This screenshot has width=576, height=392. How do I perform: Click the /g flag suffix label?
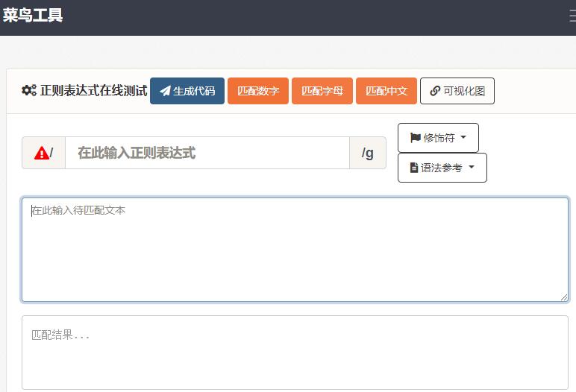(x=368, y=153)
